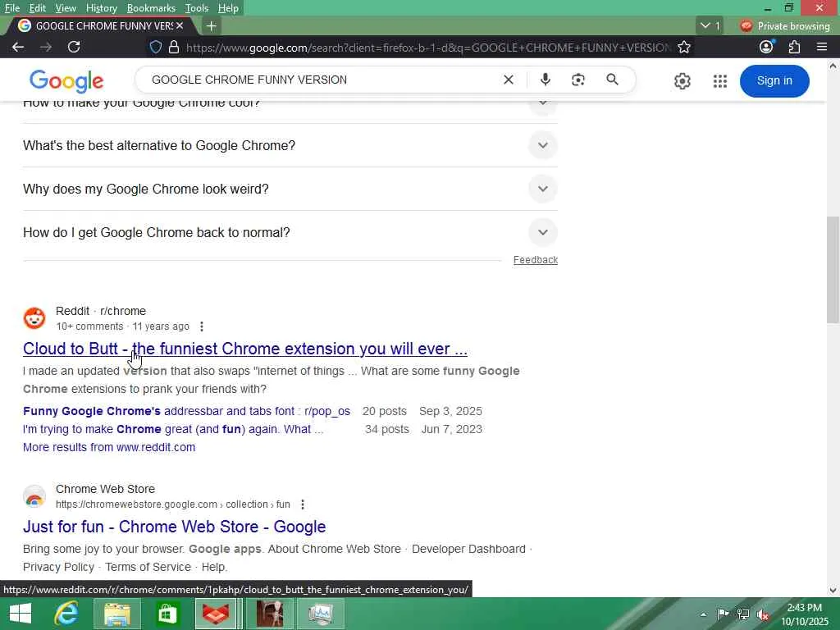The width and height of the screenshot is (840, 630).
Task: Open the tab list dropdown showing 1
Action: coord(710,25)
